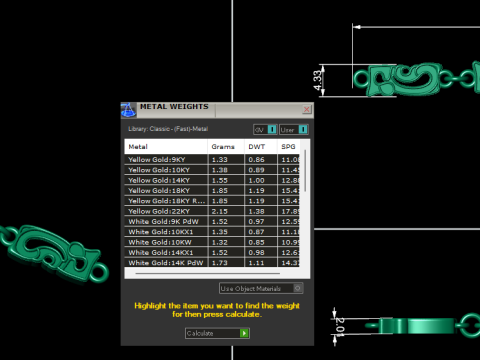Select the White Gold:14KX1 row

212,252
